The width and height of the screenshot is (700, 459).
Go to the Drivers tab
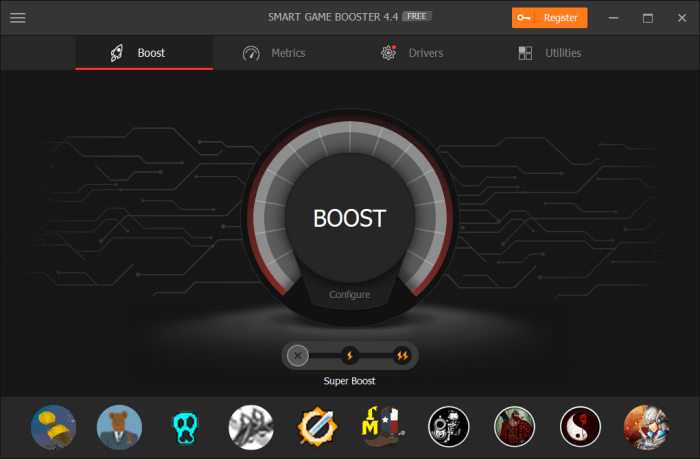click(x=412, y=53)
